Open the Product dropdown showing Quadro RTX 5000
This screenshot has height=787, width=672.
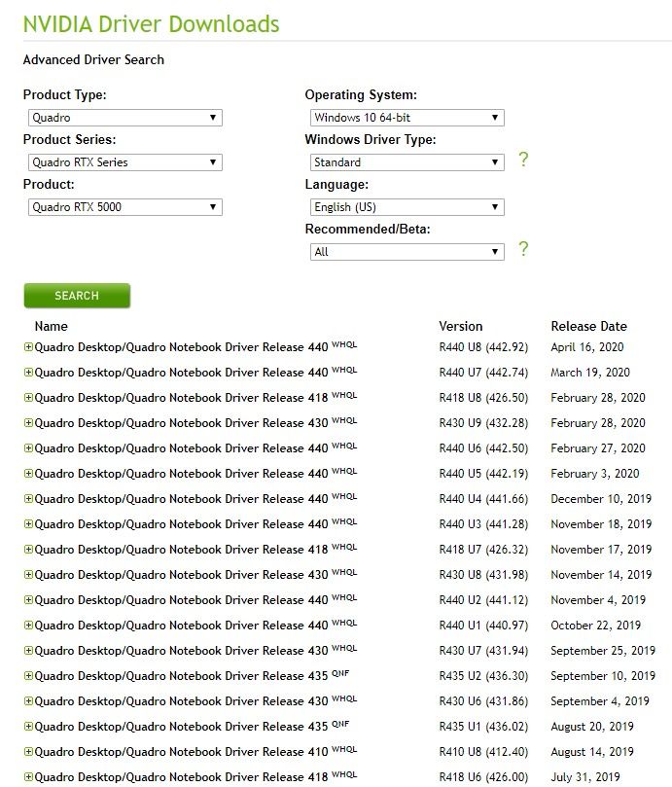124,207
